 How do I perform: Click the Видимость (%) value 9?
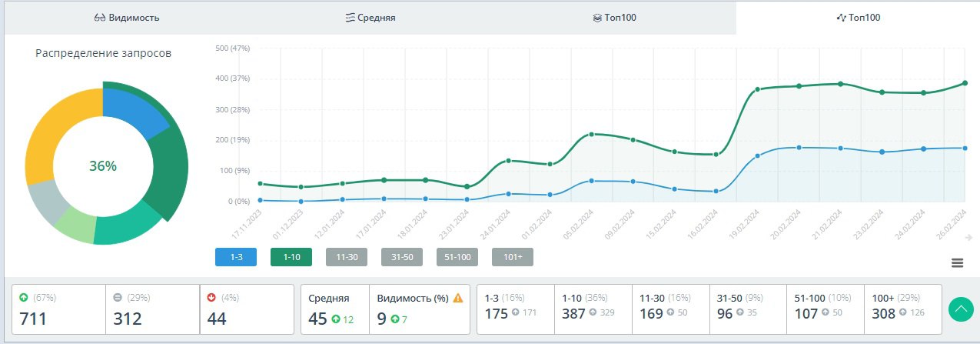point(382,318)
